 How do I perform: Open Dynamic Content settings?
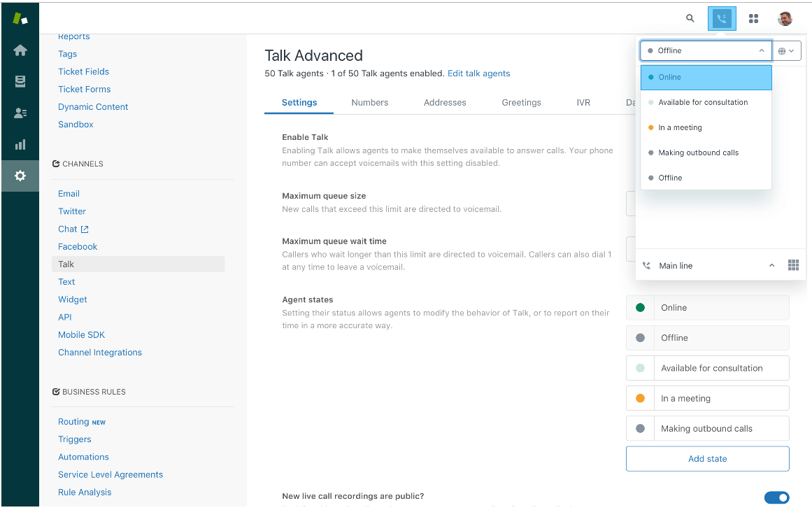pos(93,106)
